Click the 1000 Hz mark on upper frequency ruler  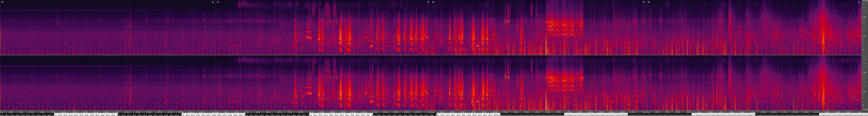[864, 17]
